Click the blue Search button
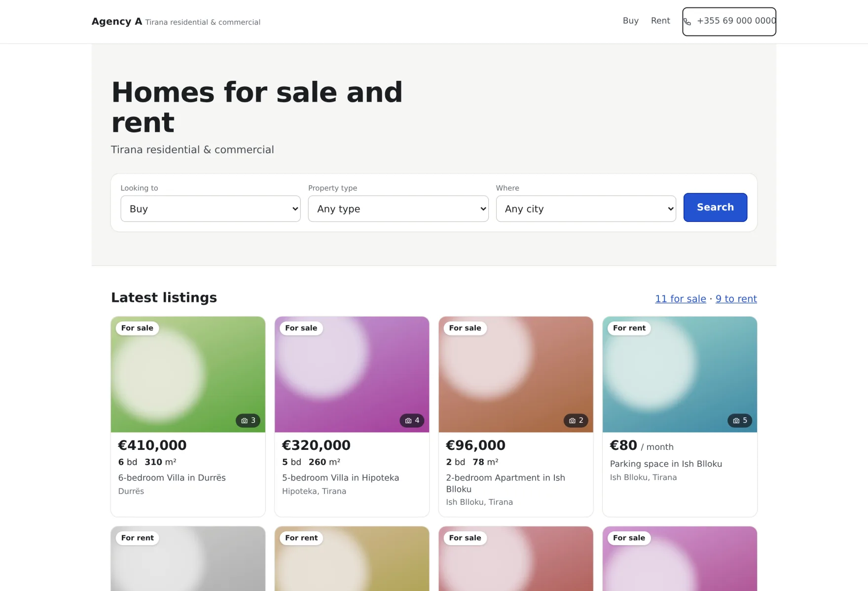This screenshot has width=868, height=591. [715, 207]
